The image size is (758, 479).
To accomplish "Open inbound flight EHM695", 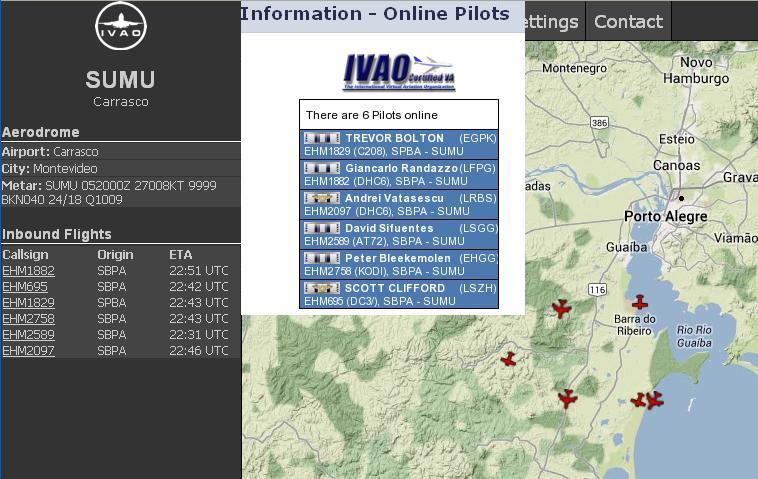I will pos(25,287).
